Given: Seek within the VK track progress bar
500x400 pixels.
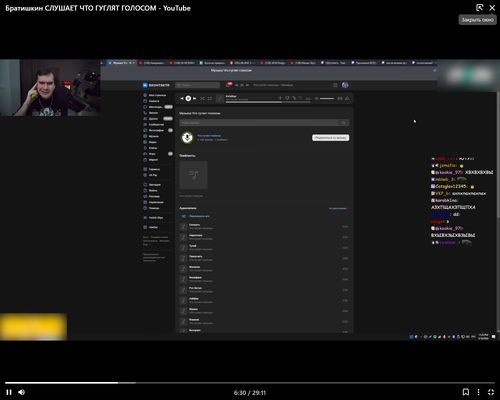Looking at the screenshot, I should click(268, 102).
